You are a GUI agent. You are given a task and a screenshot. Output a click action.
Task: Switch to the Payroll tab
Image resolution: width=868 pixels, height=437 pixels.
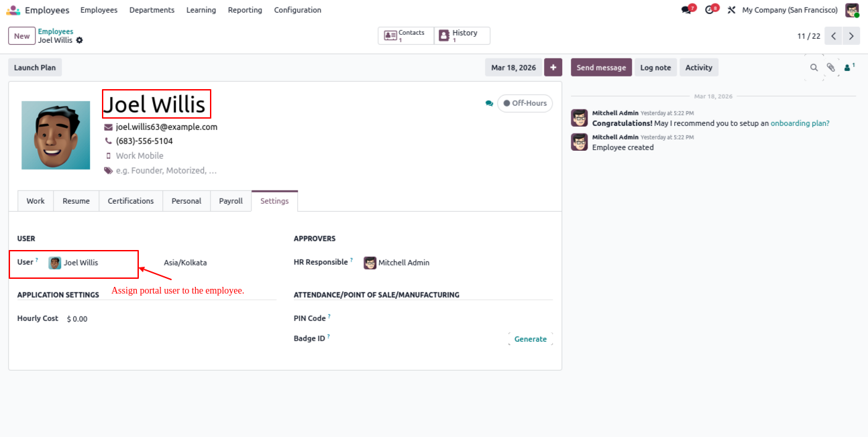tap(231, 201)
